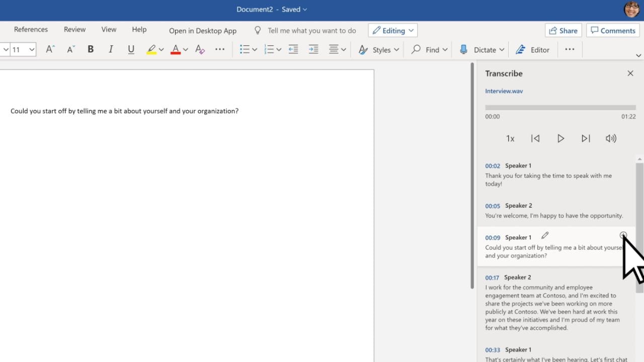644x362 pixels.
Task: Increase the font size
Action: [49, 49]
